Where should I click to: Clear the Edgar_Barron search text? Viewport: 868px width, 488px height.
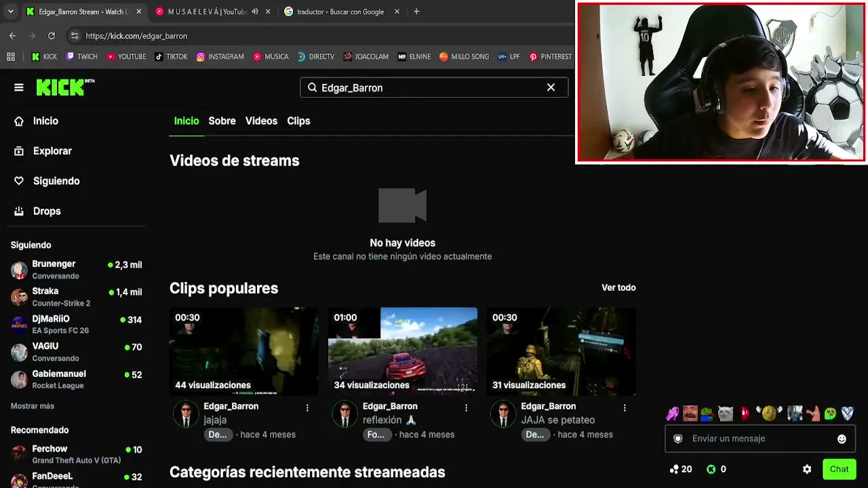click(551, 87)
